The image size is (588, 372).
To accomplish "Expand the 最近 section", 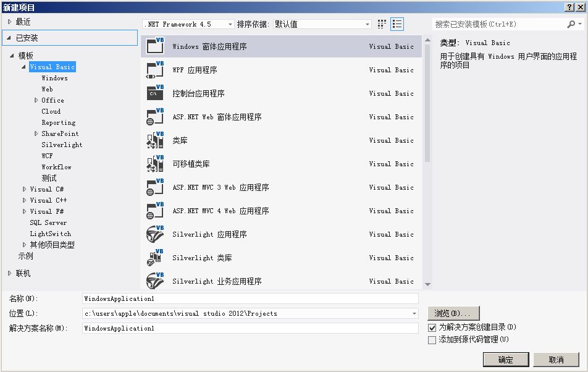I will point(9,22).
